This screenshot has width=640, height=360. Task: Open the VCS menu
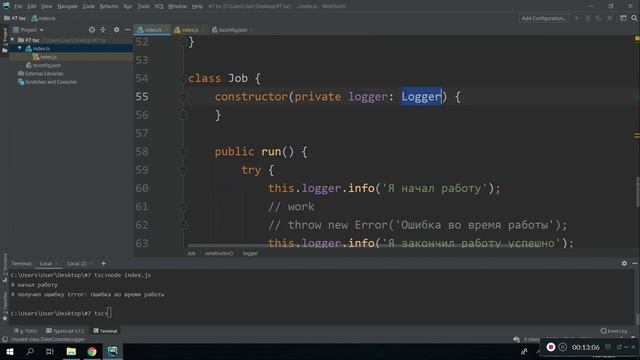(159, 6)
